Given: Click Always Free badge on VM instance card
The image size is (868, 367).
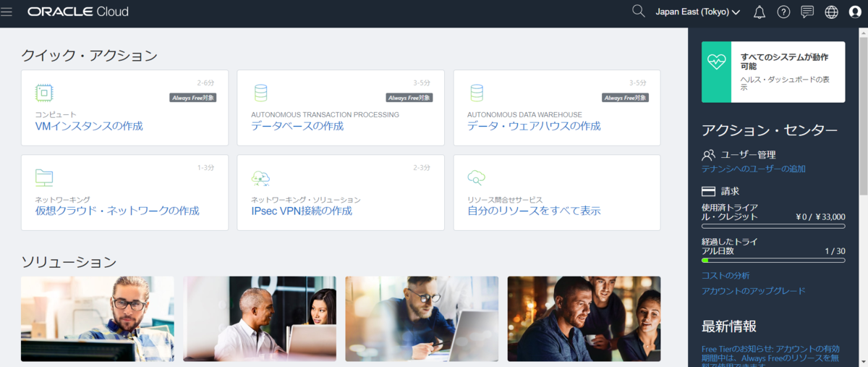Looking at the screenshot, I should click(193, 98).
